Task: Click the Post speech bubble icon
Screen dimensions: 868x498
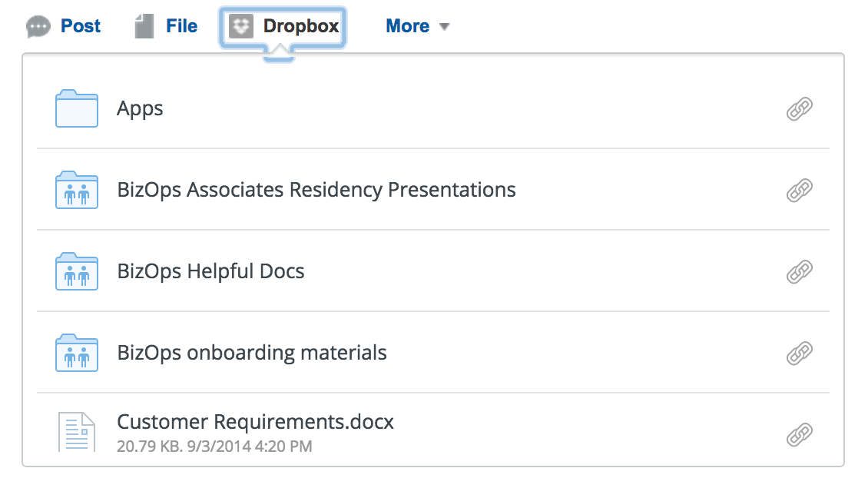Action: [38, 27]
